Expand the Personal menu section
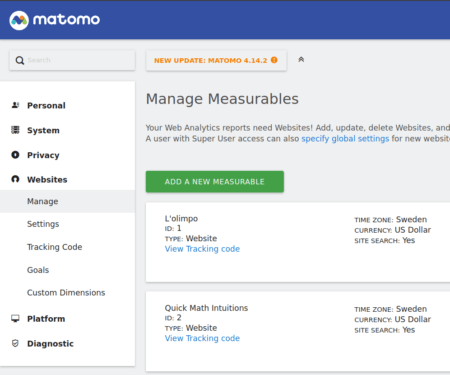This screenshot has height=375, width=450. pos(46,106)
